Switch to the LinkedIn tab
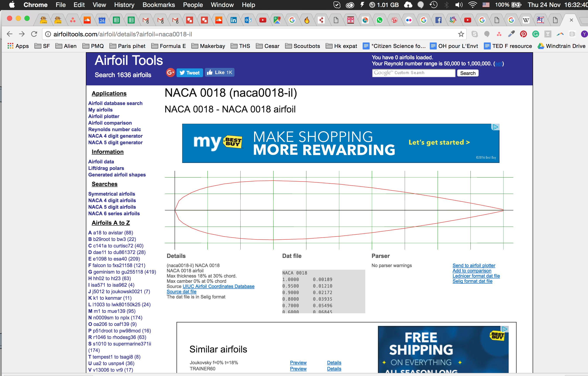 [233, 20]
